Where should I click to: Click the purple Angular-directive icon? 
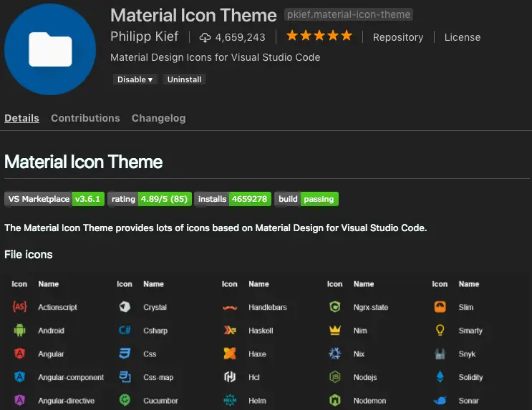[19, 401]
